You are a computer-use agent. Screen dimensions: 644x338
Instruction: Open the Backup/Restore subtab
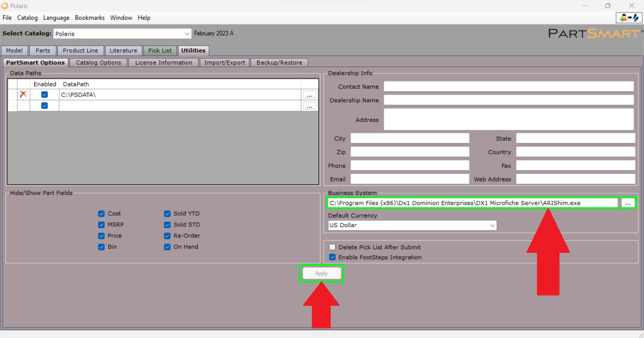coord(279,63)
